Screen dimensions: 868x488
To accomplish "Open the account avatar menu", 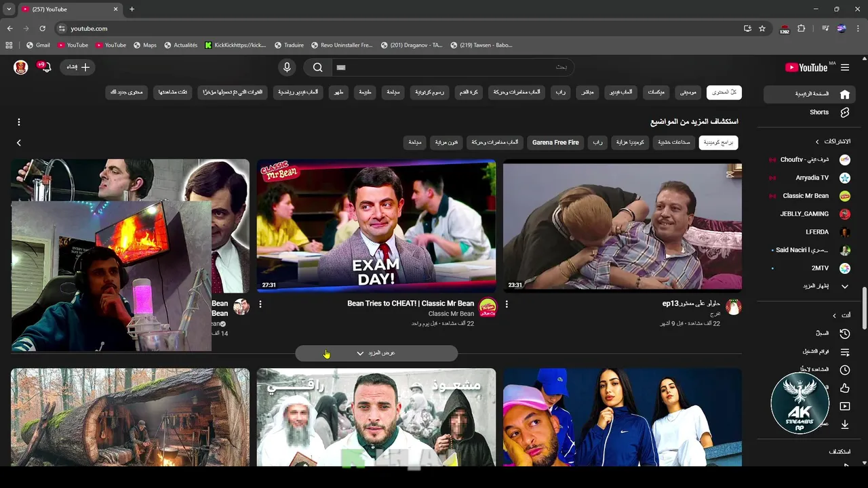I will click(21, 67).
